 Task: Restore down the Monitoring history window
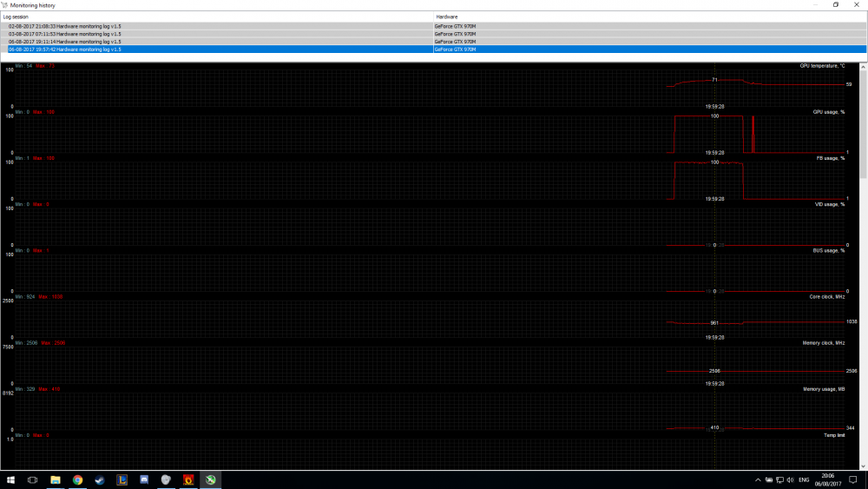(836, 5)
